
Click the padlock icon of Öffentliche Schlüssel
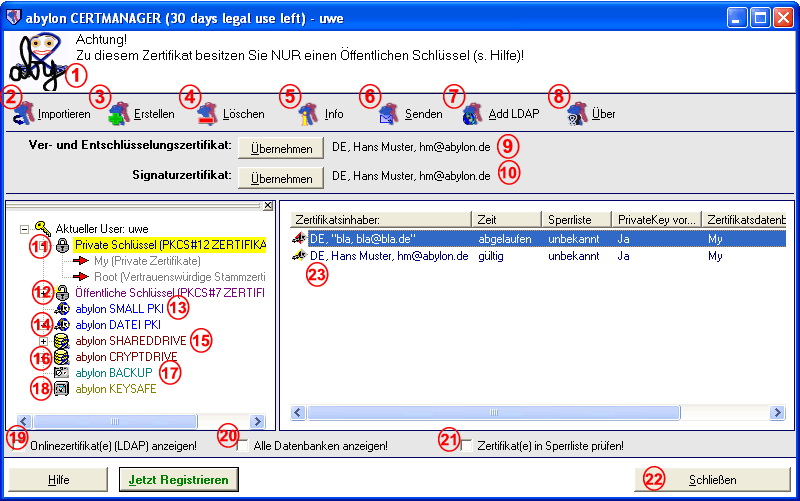click(x=62, y=293)
